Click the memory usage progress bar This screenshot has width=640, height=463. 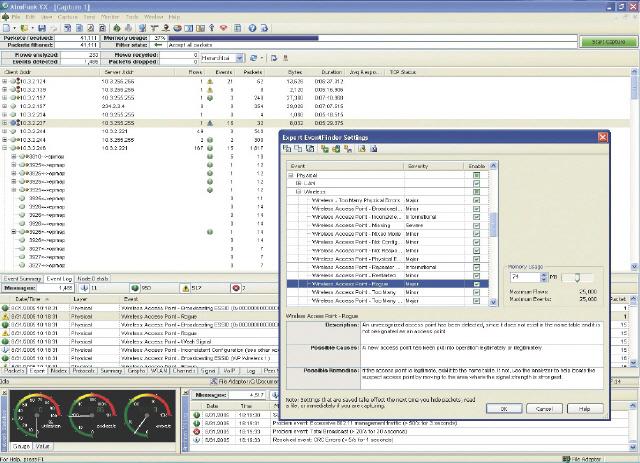click(372, 38)
